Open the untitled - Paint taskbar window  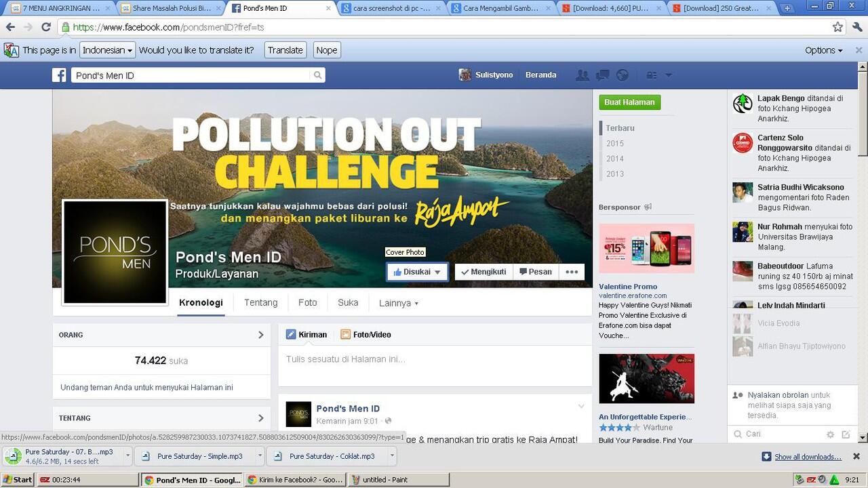399,480
